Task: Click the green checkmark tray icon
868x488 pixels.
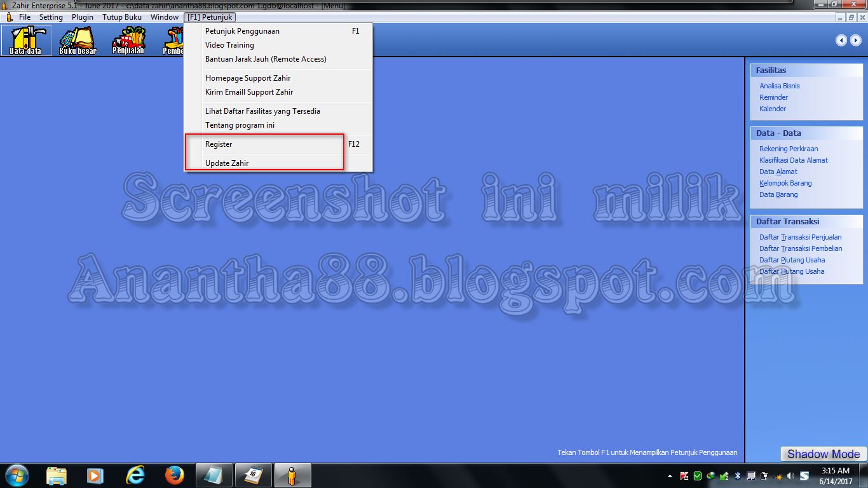Action: 698,476
